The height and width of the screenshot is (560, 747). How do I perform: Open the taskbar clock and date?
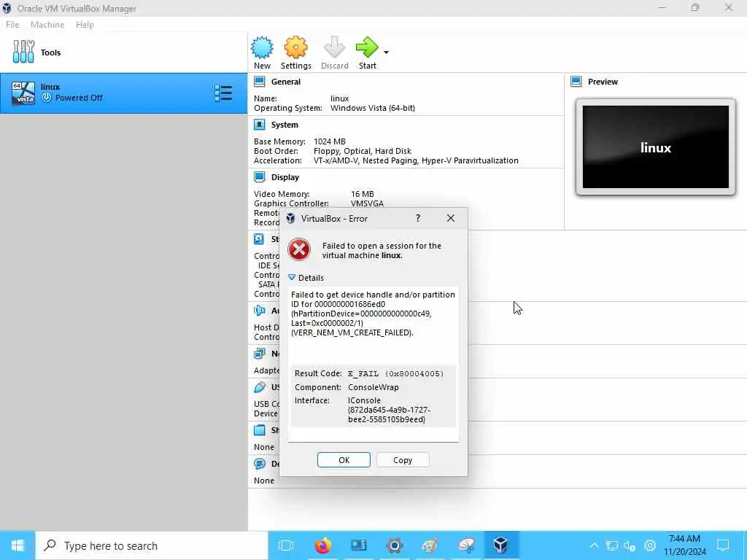click(684, 545)
